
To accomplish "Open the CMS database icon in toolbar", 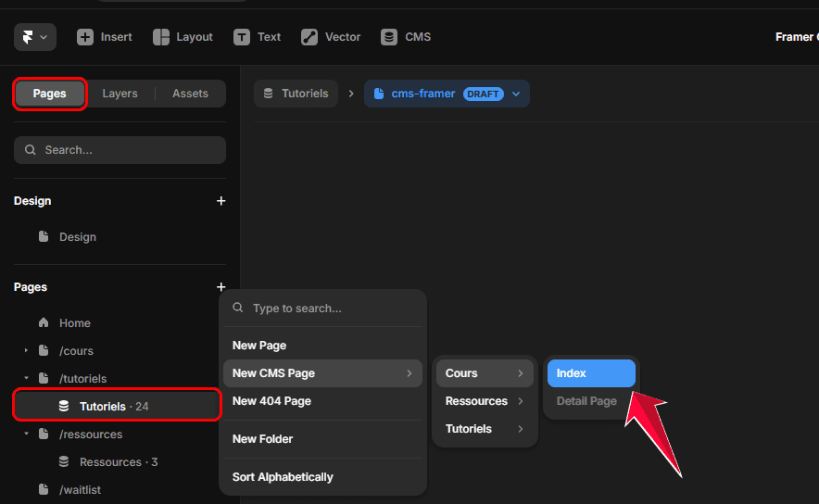I will (389, 37).
